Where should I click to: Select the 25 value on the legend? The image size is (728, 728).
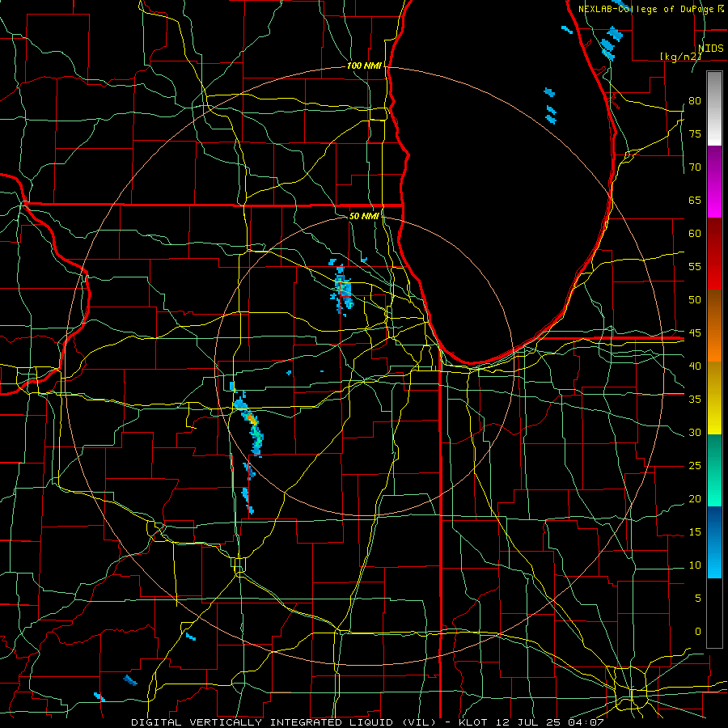(x=695, y=465)
